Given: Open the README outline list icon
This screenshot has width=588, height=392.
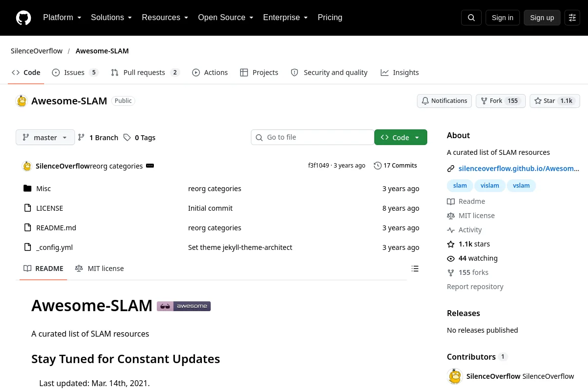Looking at the screenshot, I should coord(415,269).
